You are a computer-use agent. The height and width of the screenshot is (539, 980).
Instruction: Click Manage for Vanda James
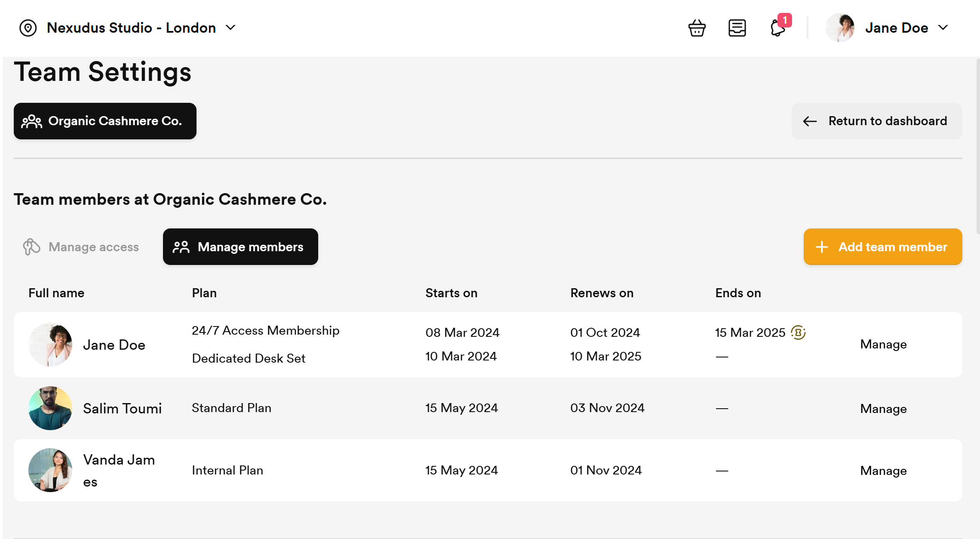click(x=884, y=471)
